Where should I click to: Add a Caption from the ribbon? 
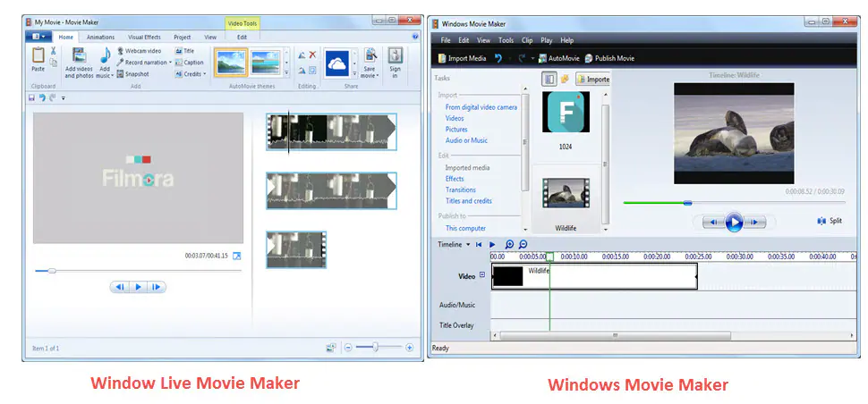(x=190, y=63)
